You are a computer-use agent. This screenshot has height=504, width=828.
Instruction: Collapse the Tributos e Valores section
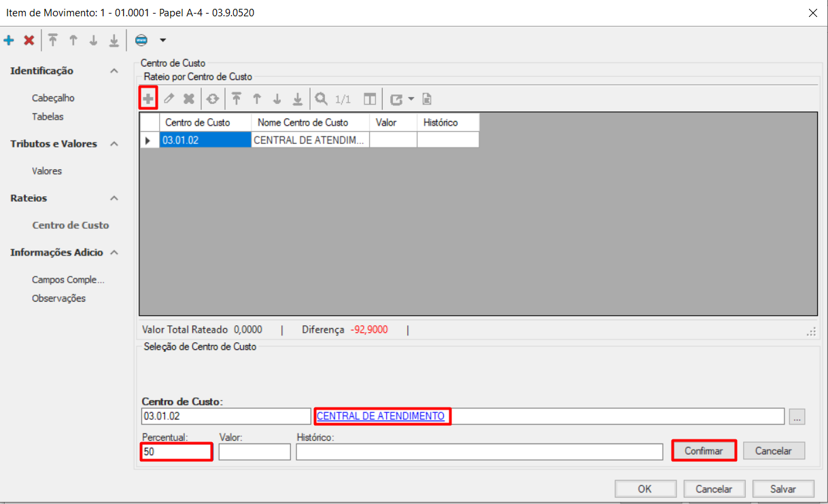114,144
